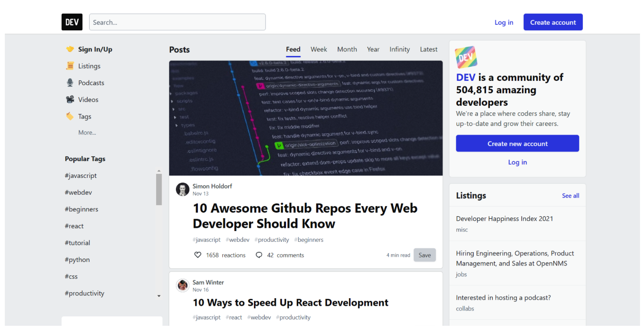Image resolution: width=644 pixels, height=327 pixels.
Task: Switch to the Latest tab
Action: tap(429, 50)
